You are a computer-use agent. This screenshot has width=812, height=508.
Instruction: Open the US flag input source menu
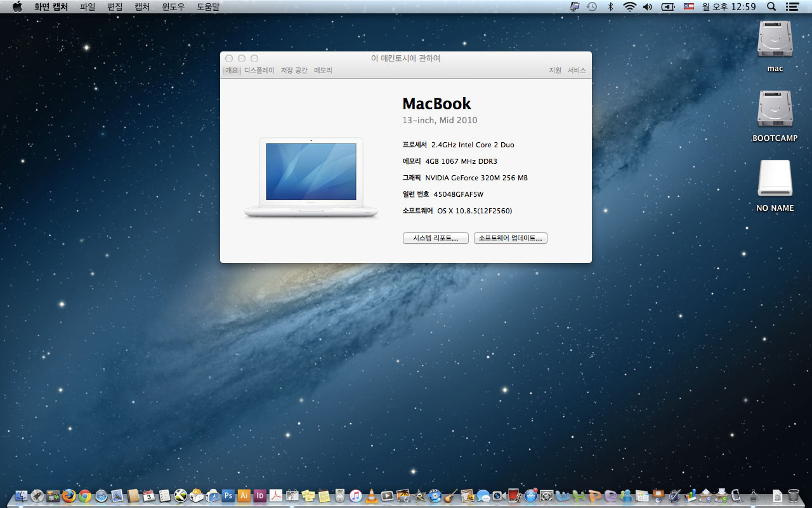[689, 6]
